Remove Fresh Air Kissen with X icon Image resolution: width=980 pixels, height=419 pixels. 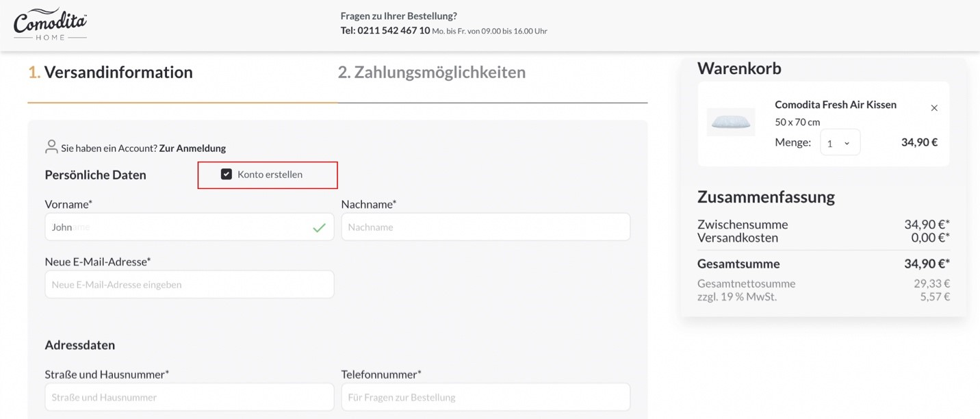pyautogui.click(x=934, y=108)
